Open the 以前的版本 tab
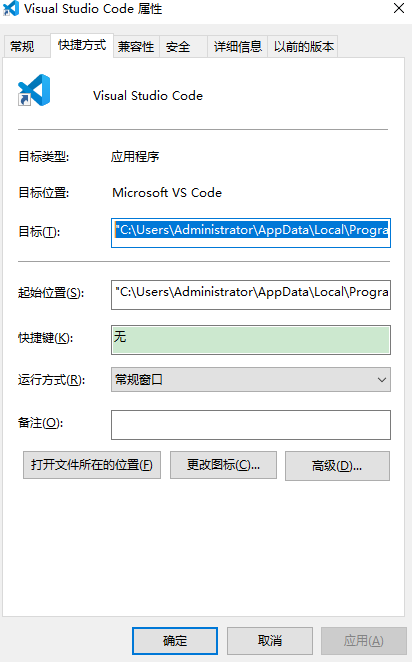412x662 pixels. [303, 46]
